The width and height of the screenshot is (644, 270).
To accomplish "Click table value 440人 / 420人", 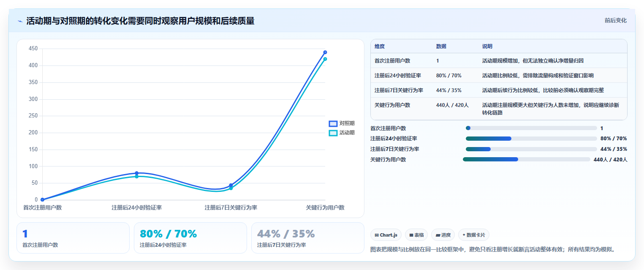I will [452, 105].
